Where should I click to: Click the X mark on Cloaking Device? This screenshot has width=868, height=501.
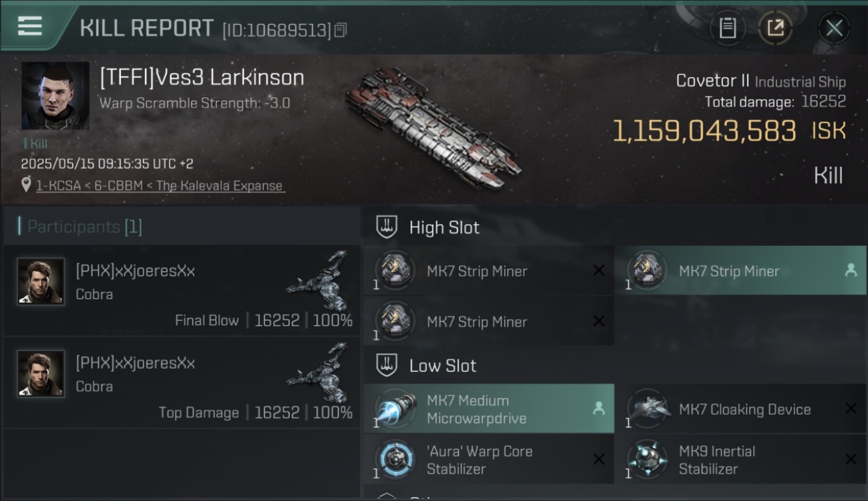(851, 409)
